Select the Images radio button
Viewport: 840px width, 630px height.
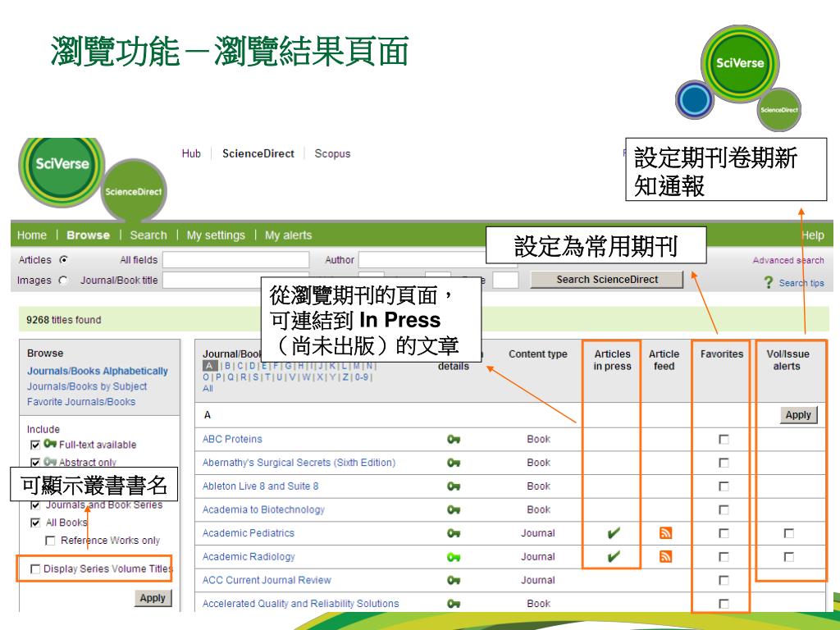[x=63, y=281]
